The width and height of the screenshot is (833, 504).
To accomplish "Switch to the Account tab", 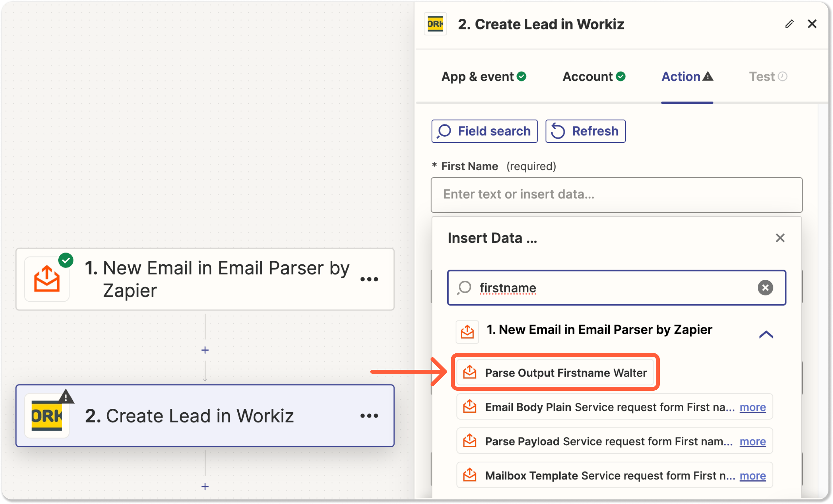I will [x=594, y=77].
